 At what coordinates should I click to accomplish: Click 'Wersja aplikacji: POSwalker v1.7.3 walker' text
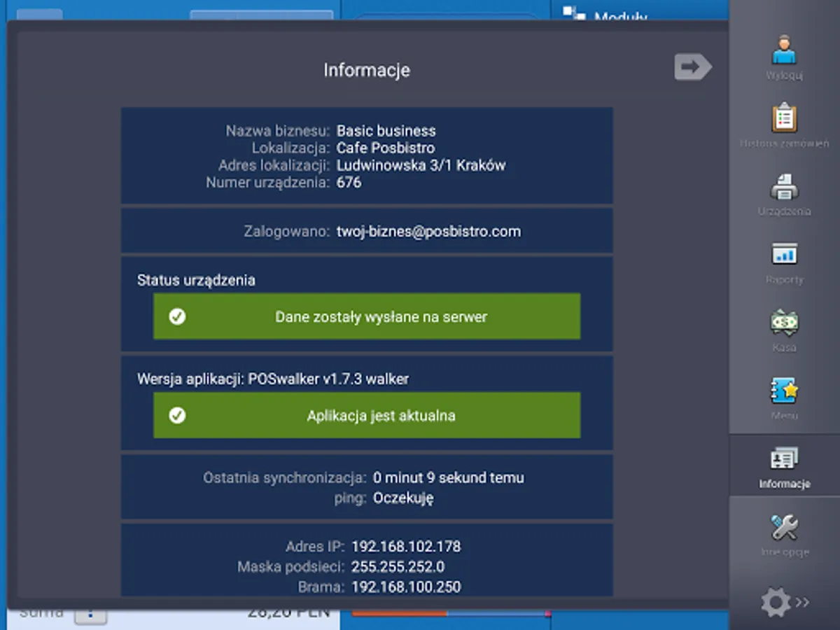tap(273, 379)
